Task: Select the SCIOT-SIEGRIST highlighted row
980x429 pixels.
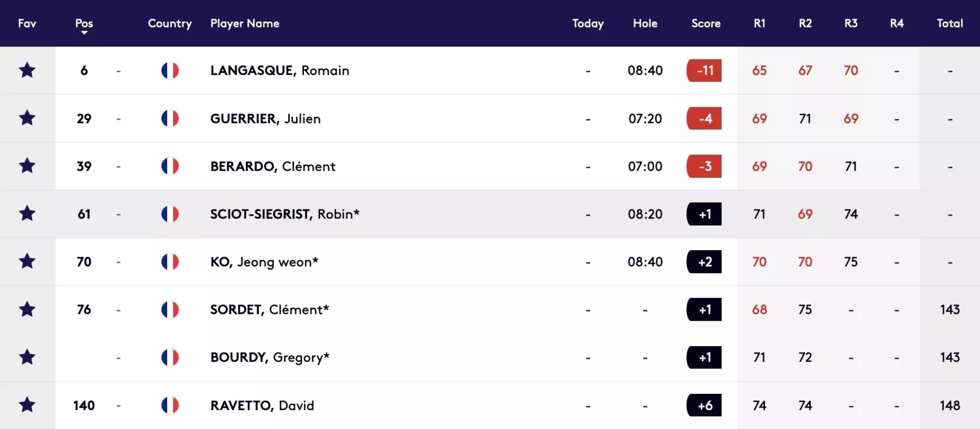Action: point(490,214)
